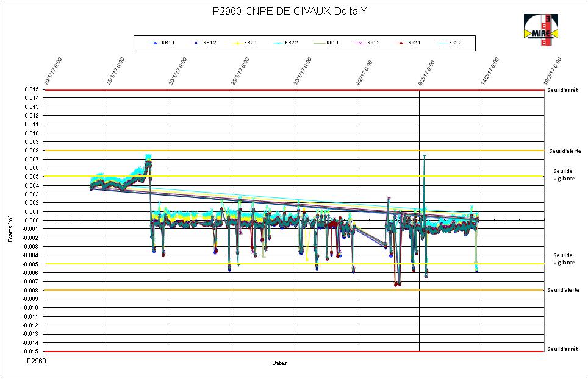Click the date label 25/1/17 0:00
Screen dimensions: 588x379
240,71
